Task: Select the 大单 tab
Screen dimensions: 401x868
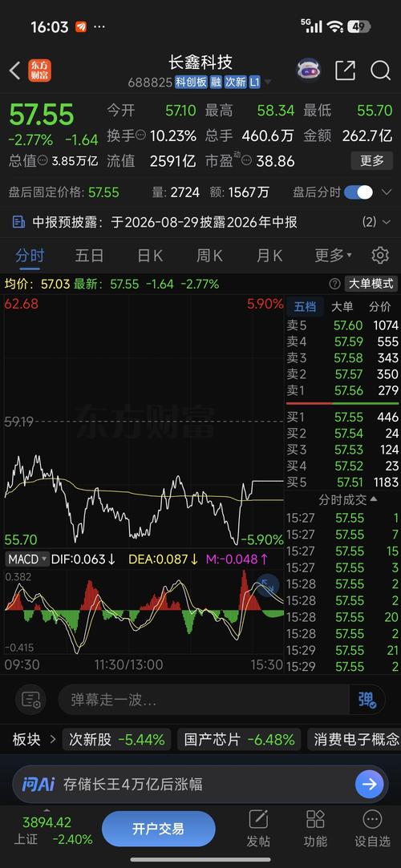Action: pos(342,306)
